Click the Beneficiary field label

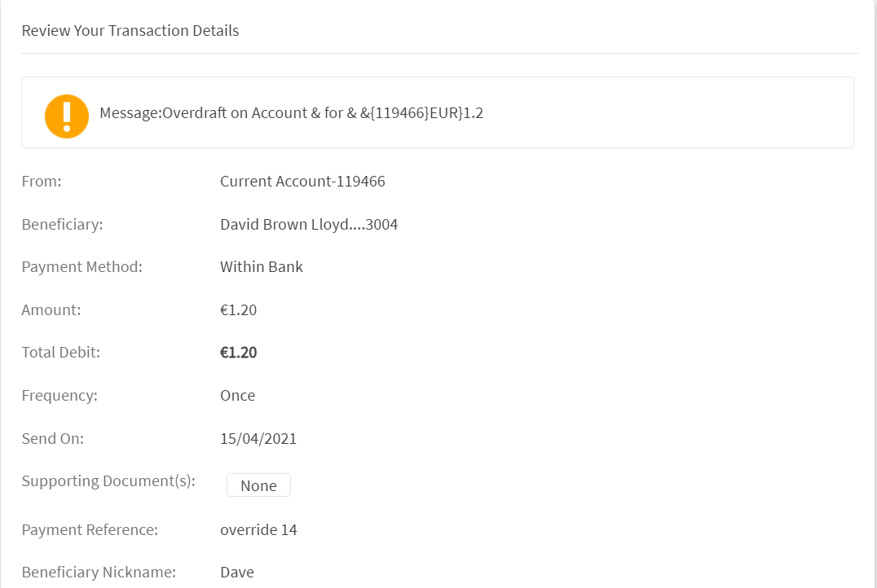click(62, 225)
